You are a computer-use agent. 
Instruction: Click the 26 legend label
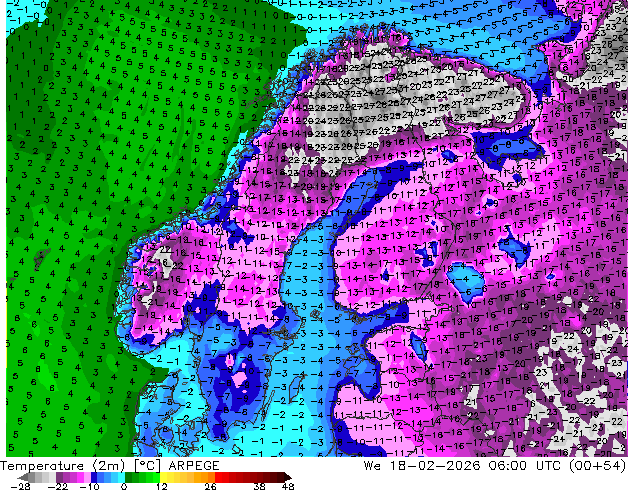coord(210,486)
